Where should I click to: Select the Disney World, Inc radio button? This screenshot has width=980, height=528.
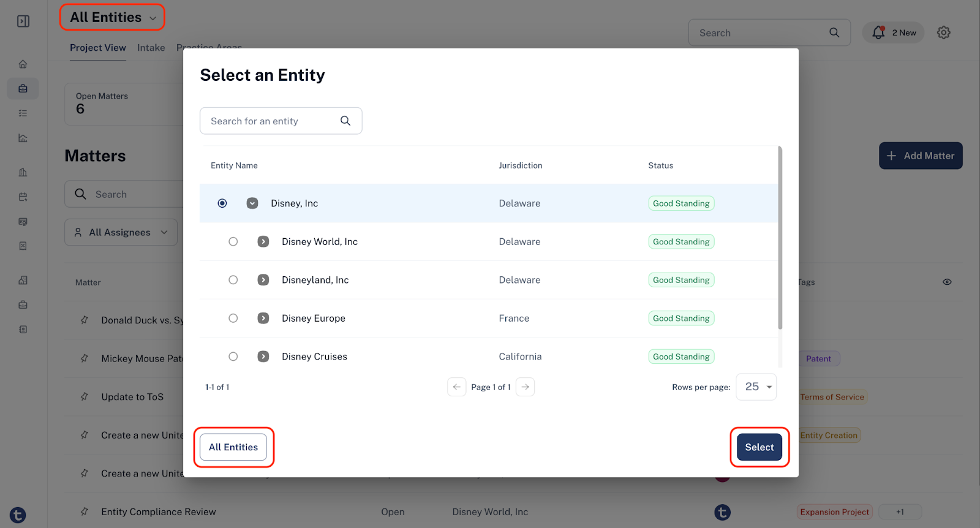click(233, 241)
